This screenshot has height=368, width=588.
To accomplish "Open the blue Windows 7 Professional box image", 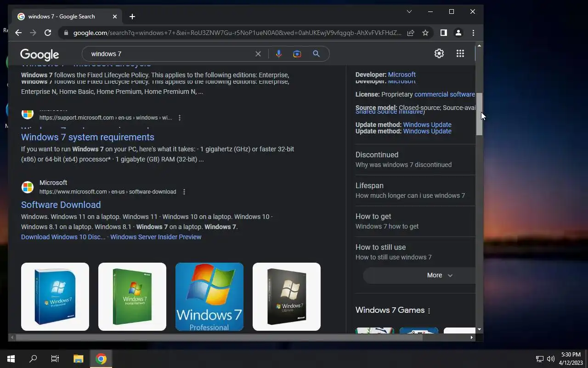I will point(55,297).
